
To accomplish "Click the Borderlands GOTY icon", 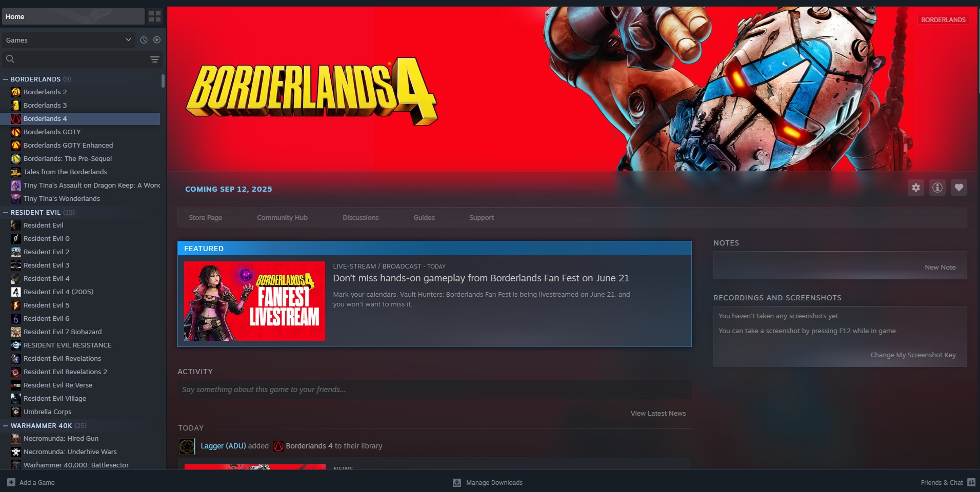I will click(x=16, y=132).
